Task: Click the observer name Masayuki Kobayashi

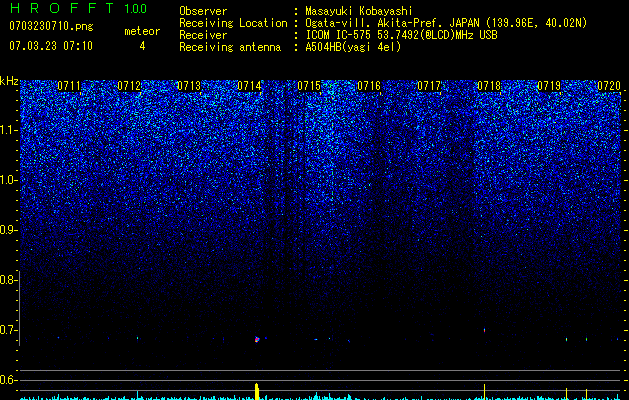Action: point(359,11)
